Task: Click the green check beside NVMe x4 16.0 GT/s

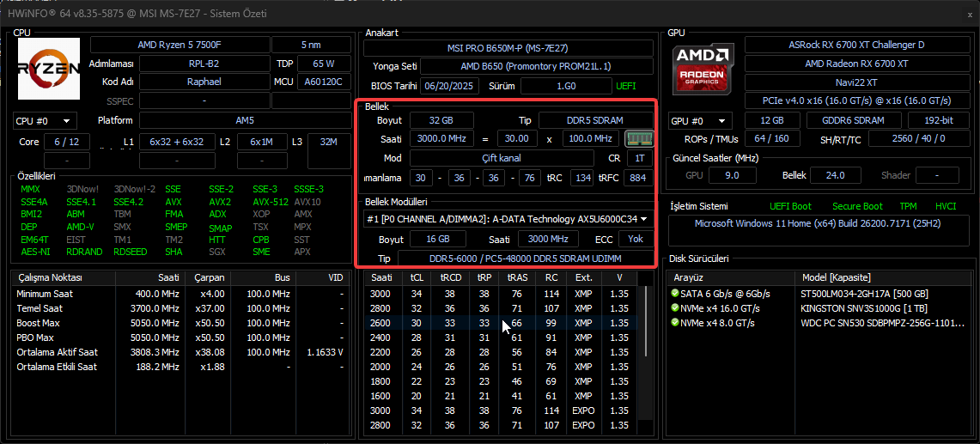Action: point(674,308)
